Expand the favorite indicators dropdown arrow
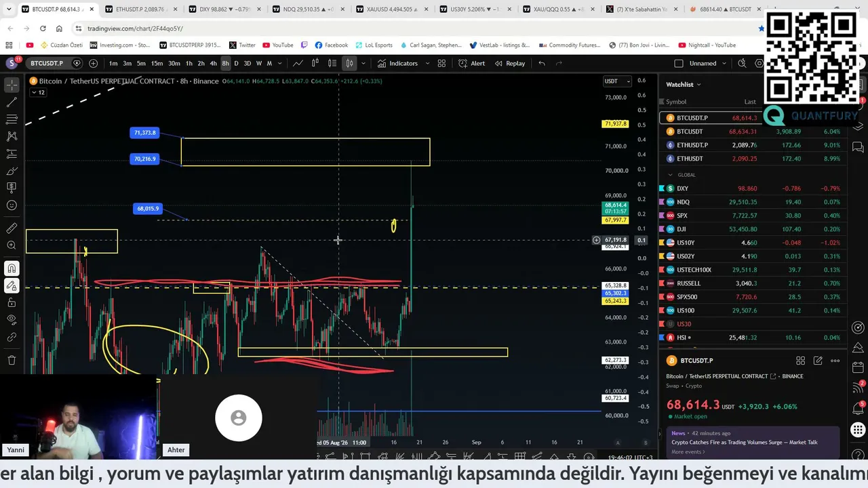 [427, 63]
